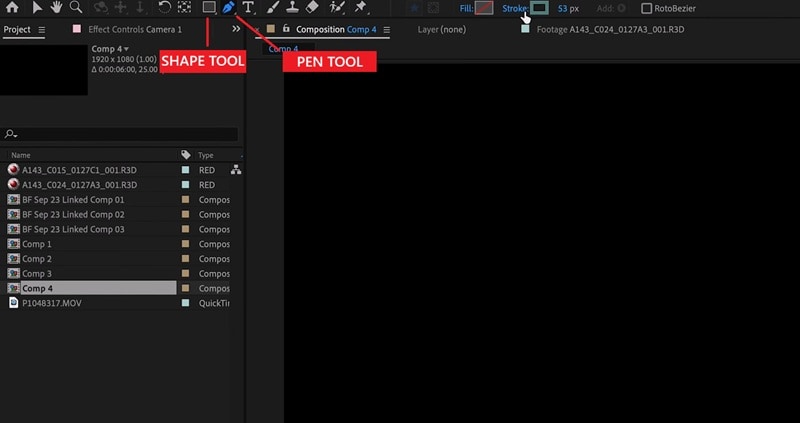The width and height of the screenshot is (800, 423).
Task: Sort project items by Type column
Action: point(206,155)
